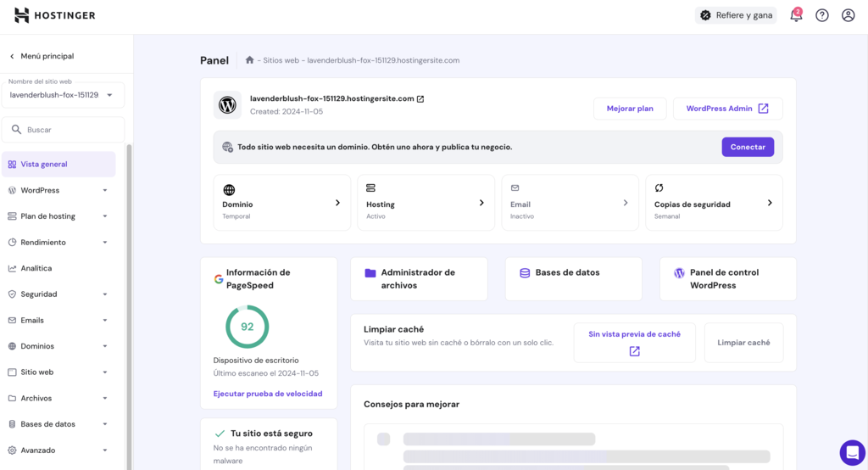Open the notifications bell icon

(795, 15)
